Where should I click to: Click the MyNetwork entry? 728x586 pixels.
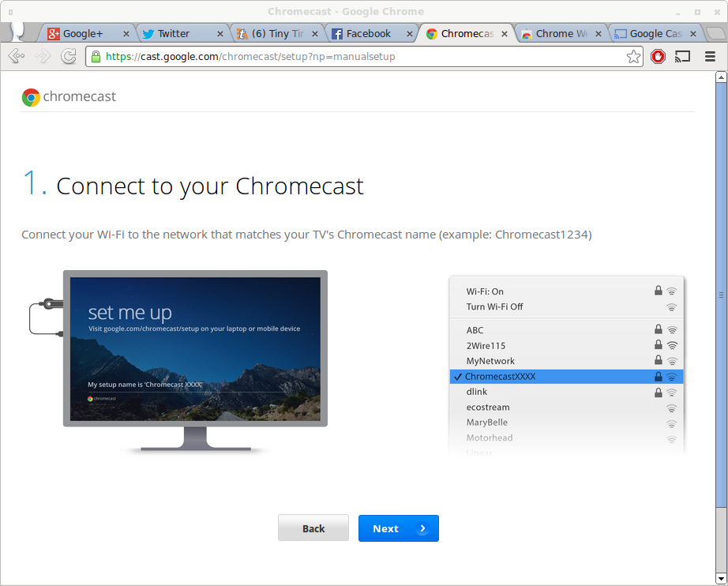tap(566, 361)
